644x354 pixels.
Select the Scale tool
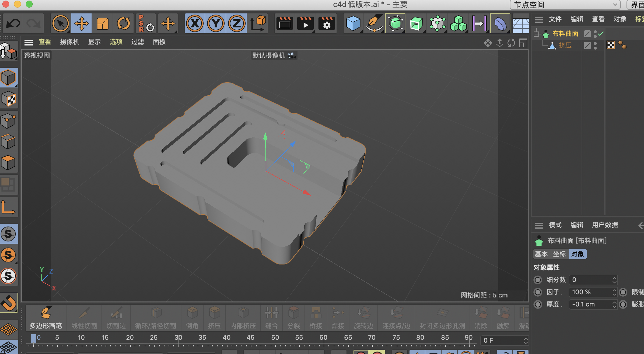[102, 23]
